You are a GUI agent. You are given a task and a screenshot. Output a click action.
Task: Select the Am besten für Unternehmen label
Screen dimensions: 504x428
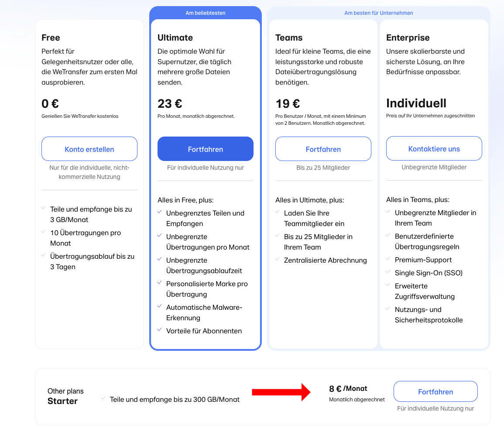point(379,13)
